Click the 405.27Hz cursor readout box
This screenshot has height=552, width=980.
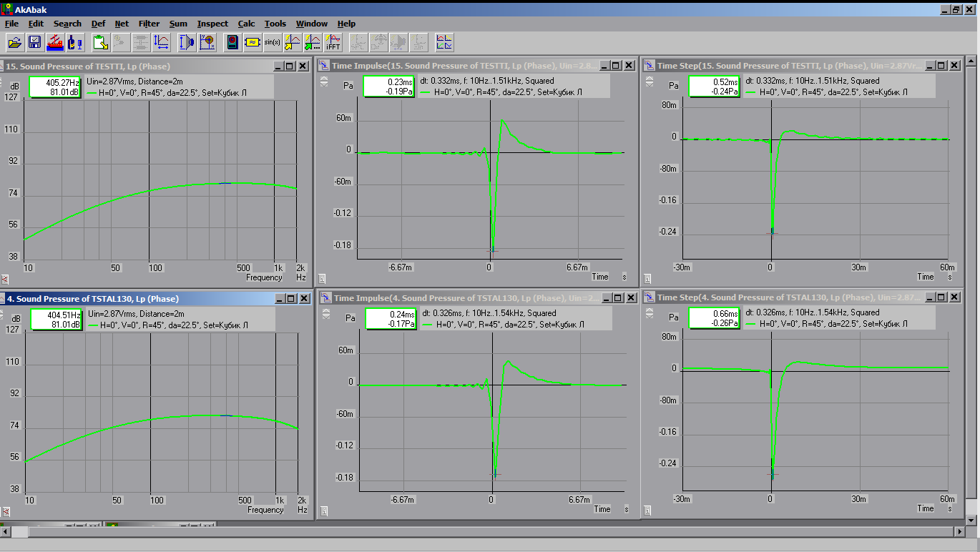click(55, 87)
